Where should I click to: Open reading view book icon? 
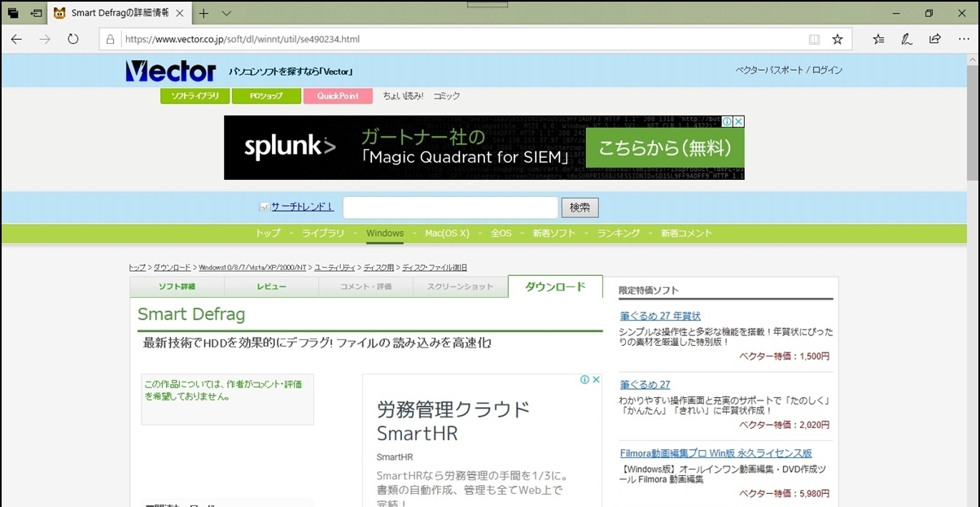tap(814, 39)
